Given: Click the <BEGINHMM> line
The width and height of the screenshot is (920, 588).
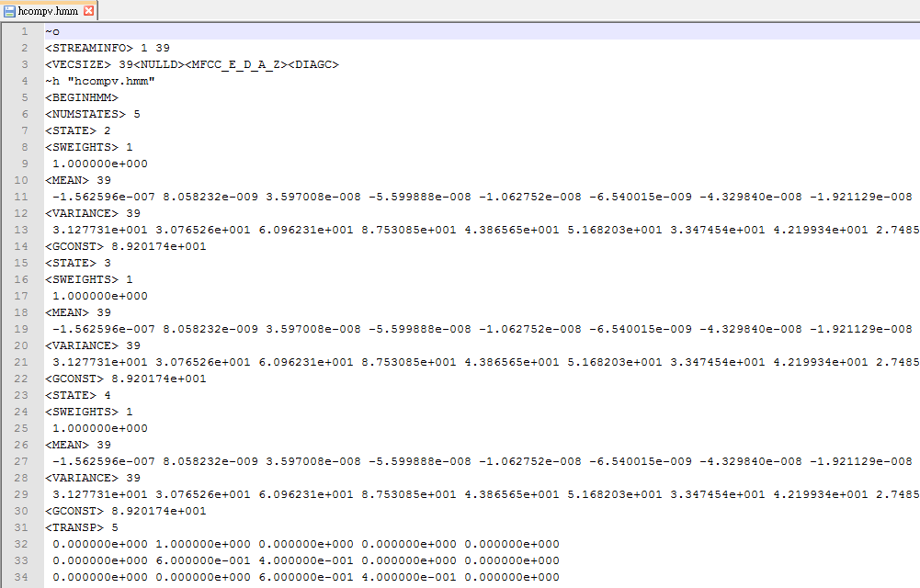Looking at the screenshot, I should coord(82,97).
